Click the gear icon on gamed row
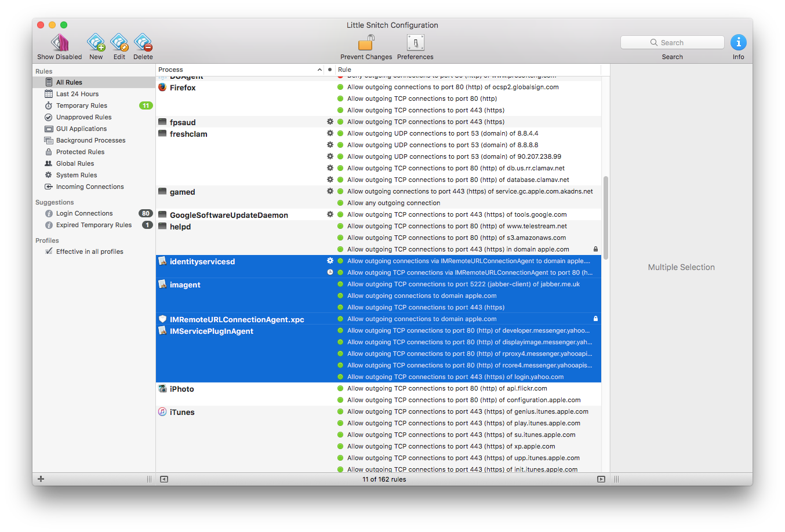Screen dimensions: 785x532 (x=330, y=191)
